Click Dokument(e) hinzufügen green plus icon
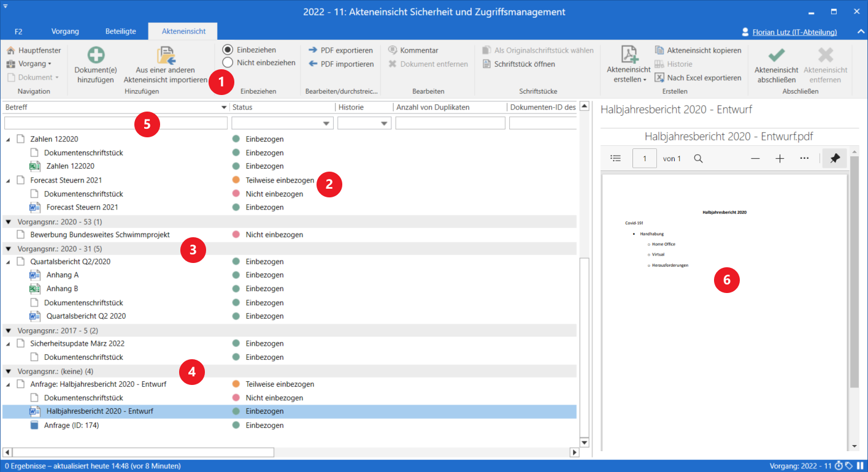This screenshot has width=868, height=472. click(96, 55)
